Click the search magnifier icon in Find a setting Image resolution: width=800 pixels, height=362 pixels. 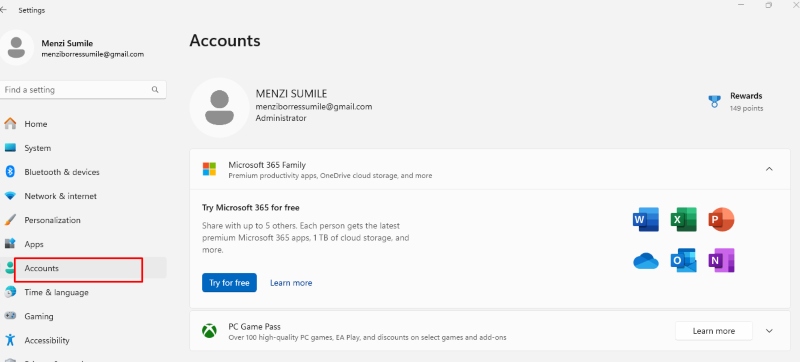[155, 90]
